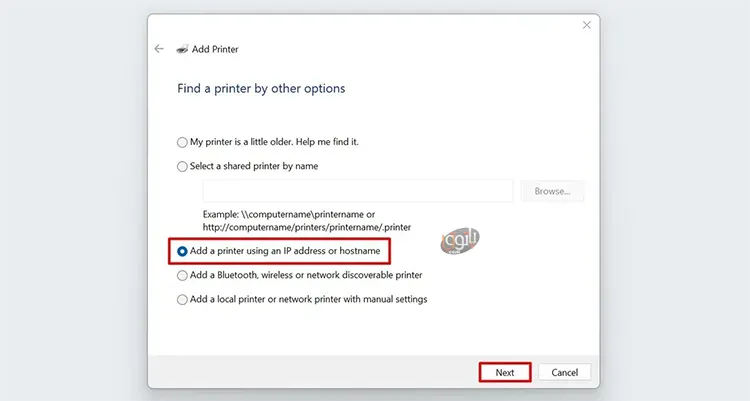Click the 'Find a printer by other options' heading
This screenshot has height=401, width=750.
261,89
